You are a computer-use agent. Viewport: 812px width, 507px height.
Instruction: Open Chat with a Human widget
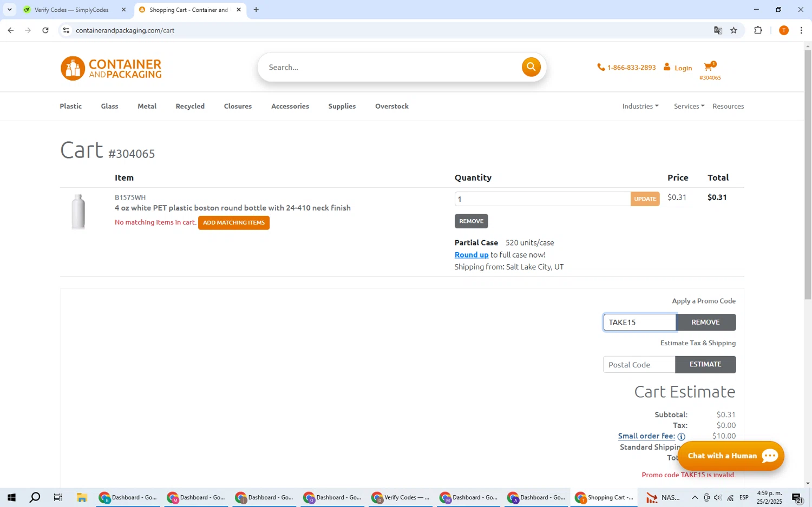(731, 456)
